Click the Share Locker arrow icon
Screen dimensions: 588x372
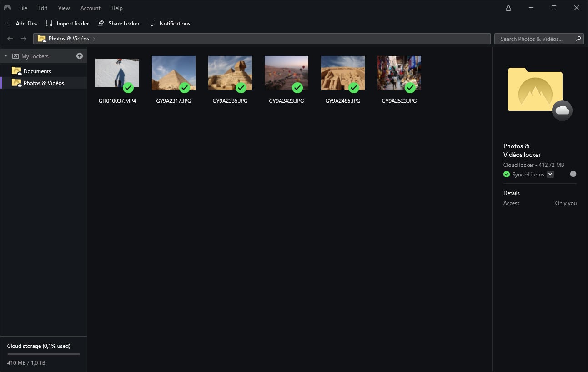[101, 23]
